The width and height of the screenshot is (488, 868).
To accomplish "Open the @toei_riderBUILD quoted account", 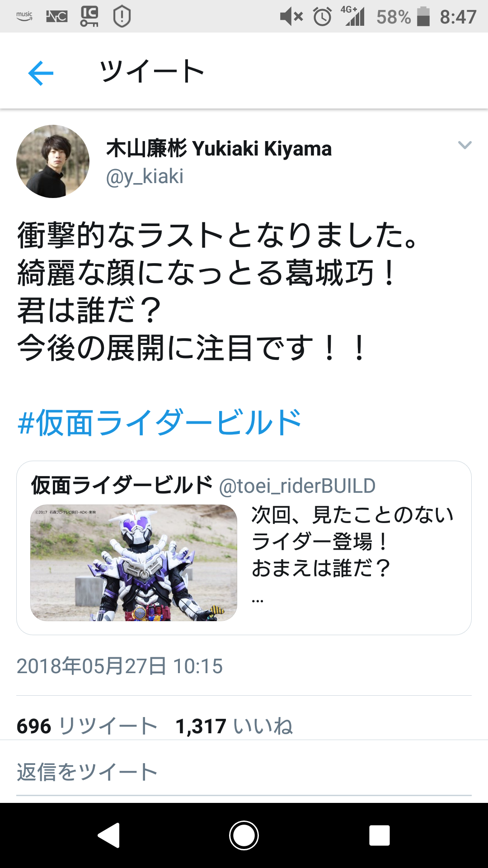I will (x=297, y=486).
